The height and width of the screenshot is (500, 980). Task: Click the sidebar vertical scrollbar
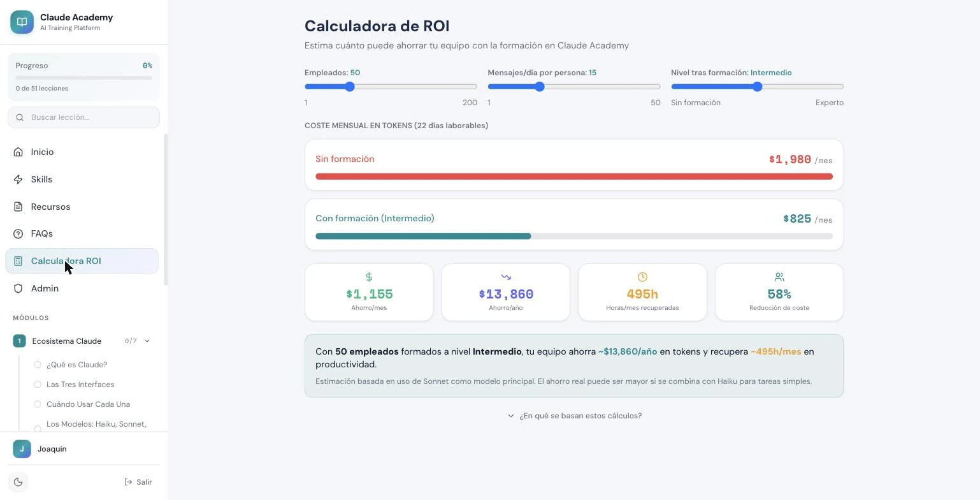tap(166, 209)
